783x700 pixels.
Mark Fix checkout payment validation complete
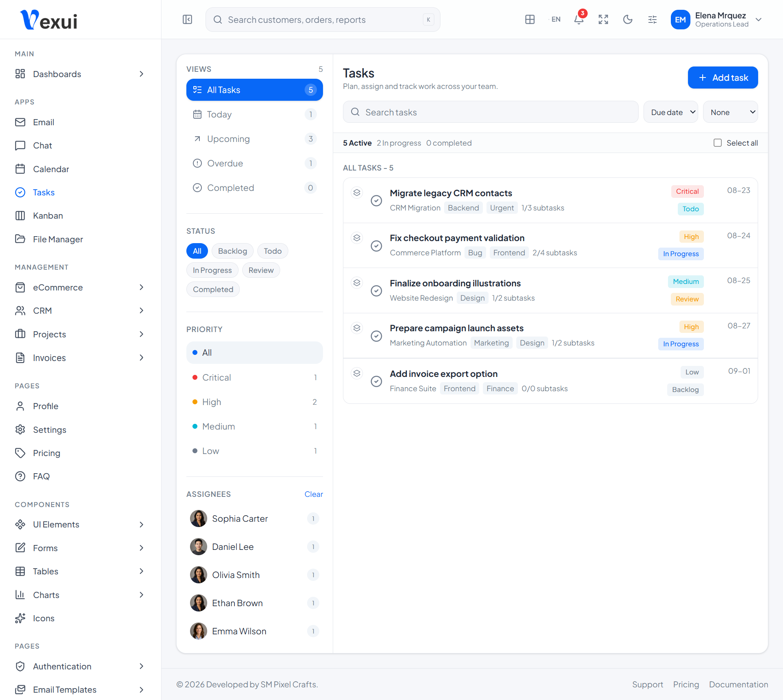[x=376, y=246]
